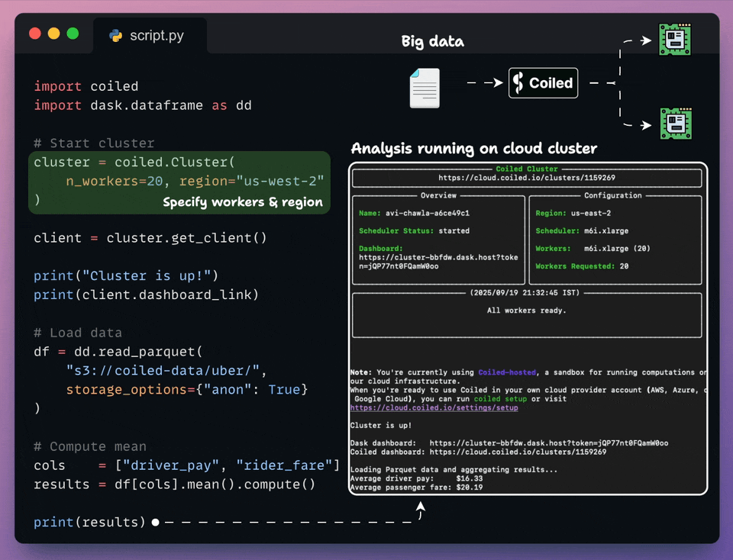
Task: Click the 'import coiled' line
Action: point(86,86)
